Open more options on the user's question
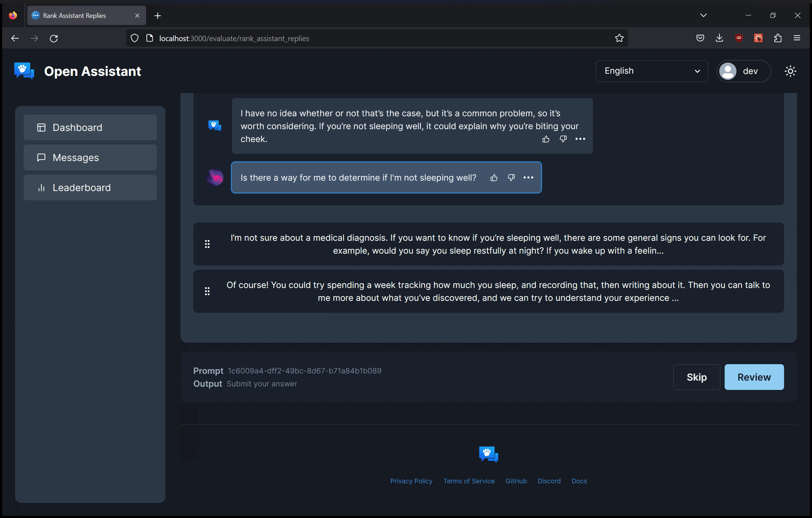Image resolution: width=812 pixels, height=518 pixels. coord(528,178)
